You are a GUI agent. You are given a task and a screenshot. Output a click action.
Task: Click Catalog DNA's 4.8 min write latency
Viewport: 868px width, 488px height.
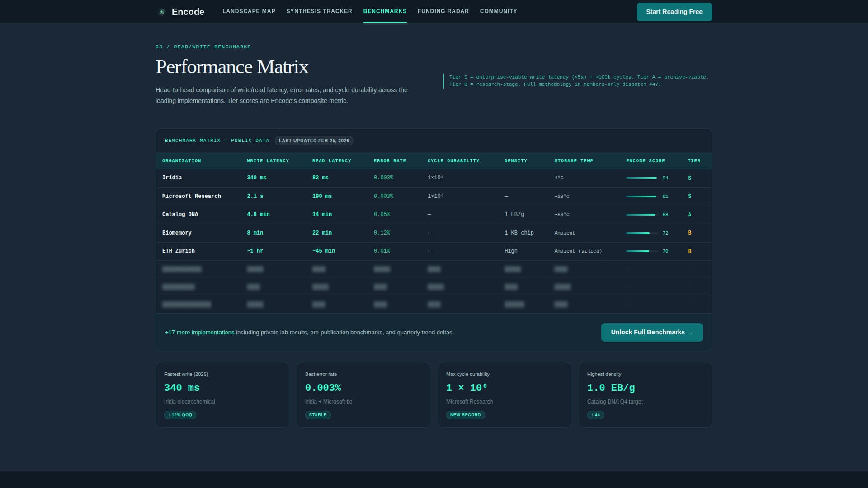[258, 214]
